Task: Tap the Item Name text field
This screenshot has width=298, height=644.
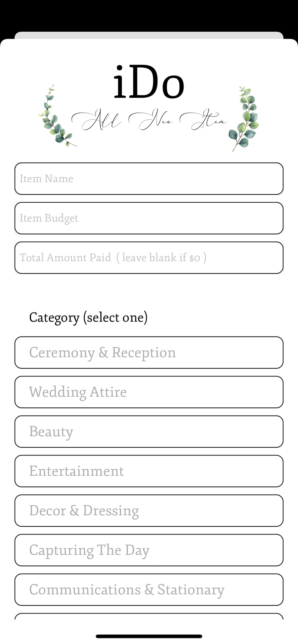Action: (149, 178)
